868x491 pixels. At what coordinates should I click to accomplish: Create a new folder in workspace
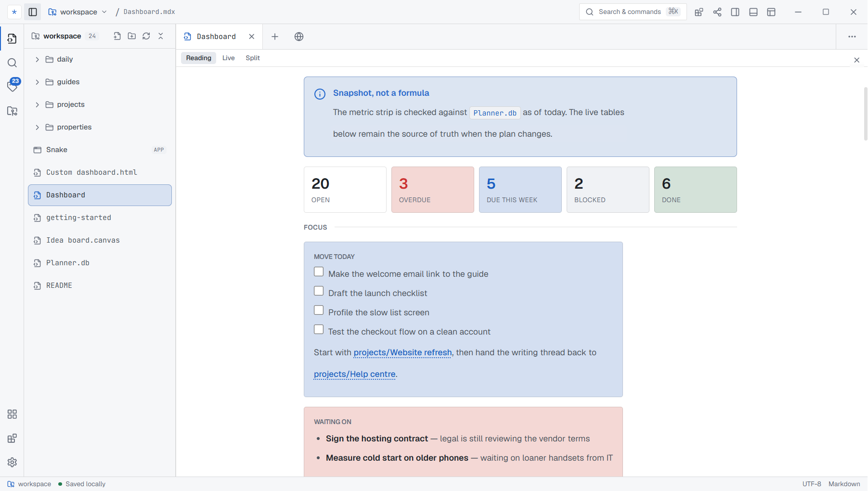[x=131, y=36]
